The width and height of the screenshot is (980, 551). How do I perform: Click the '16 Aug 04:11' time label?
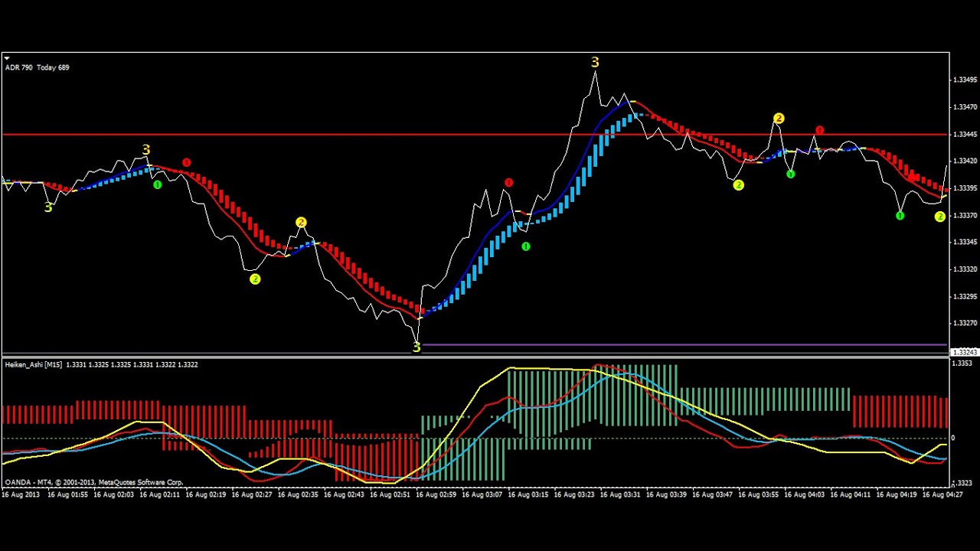click(851, 495)
